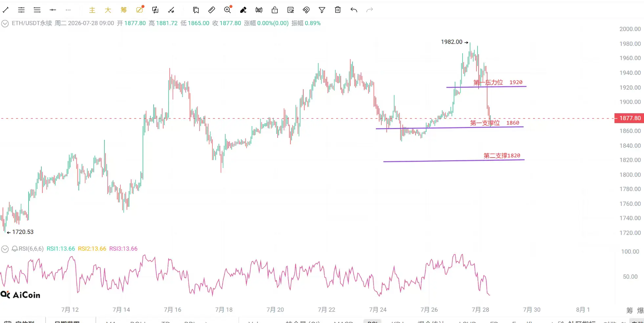Click the 第一压力位 1920 annotation text
Image resolution: width=644 pixels, height=323 pixels.
click(x=498, y=82)
